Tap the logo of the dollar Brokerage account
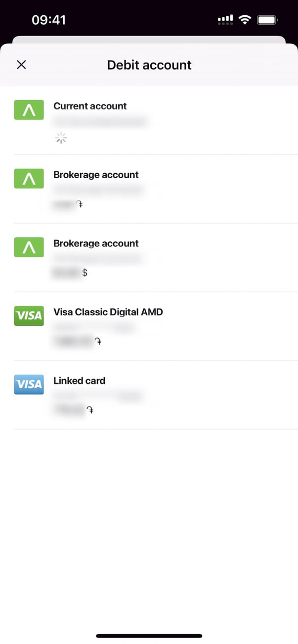The height and width of the screenshot is (644, 298). point(29,248)
